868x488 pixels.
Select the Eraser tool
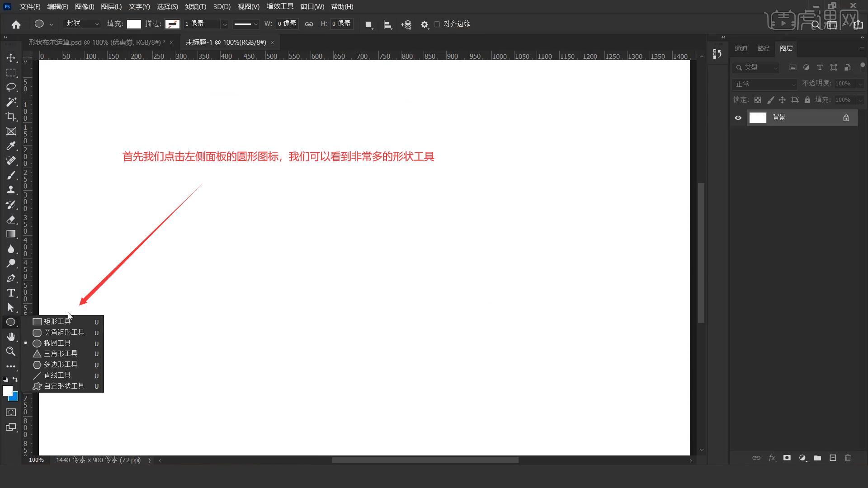(11, 220)
